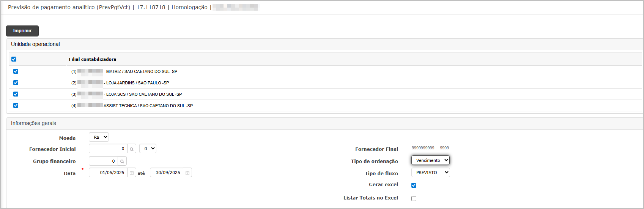Enable Listar Totais no Excel checkbox
Viewport: 644px width, 209px height.
click(414, 198)
